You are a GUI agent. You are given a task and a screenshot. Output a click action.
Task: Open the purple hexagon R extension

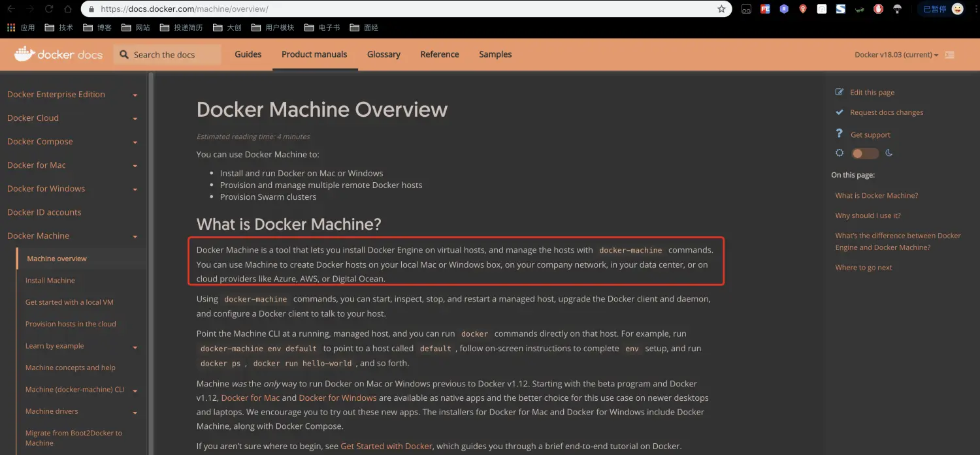(x=784, y=9)
